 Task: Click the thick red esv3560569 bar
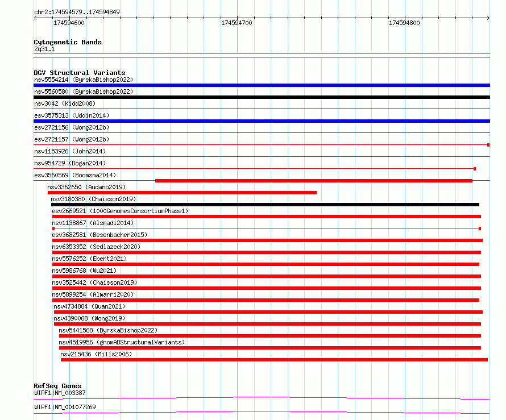coord(314,181)
